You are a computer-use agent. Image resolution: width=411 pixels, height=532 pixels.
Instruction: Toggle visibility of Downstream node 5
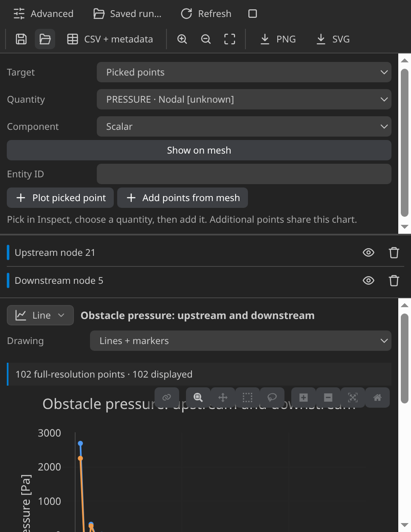coord(369,280)
